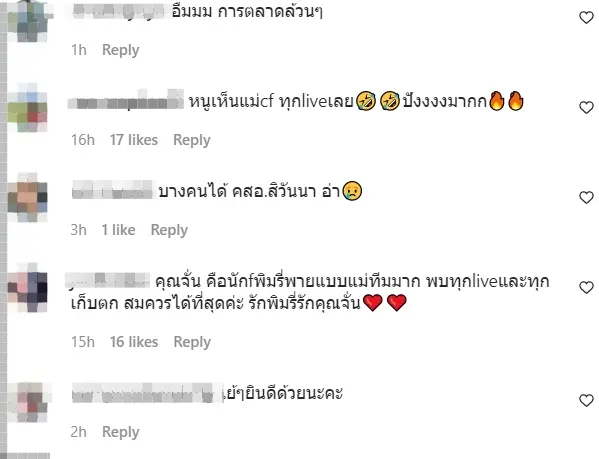The width and height of the screenshot is (599, 459).
Task: Reply to the 3h-old comment
Action: (169, 230)
